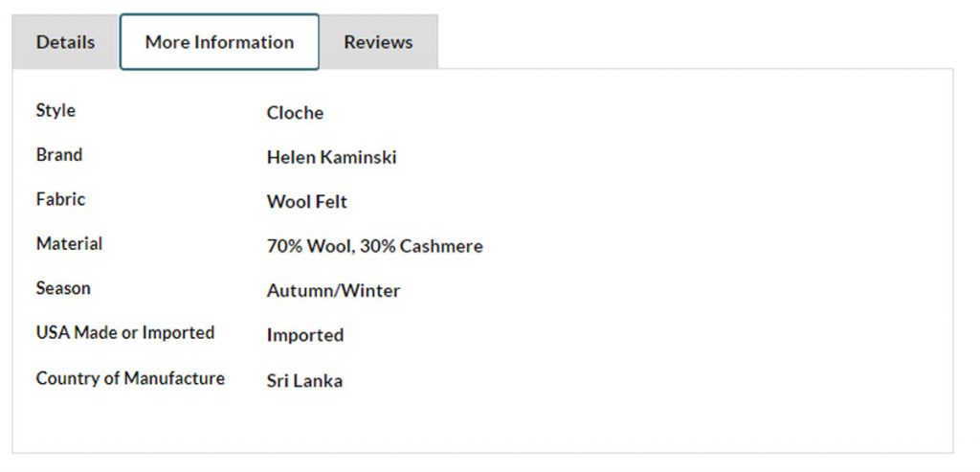980x472 pixels.
Task: Switch to the Reviews tab
Action: [378, 42]
